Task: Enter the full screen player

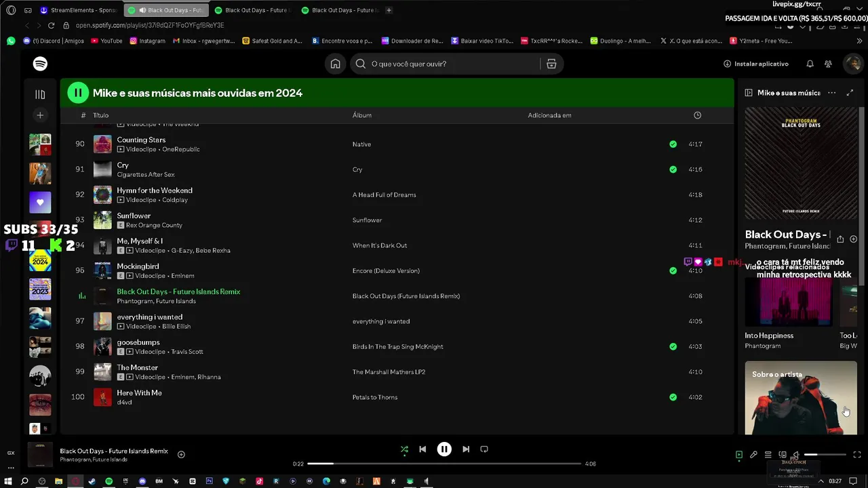Action: 857,455
